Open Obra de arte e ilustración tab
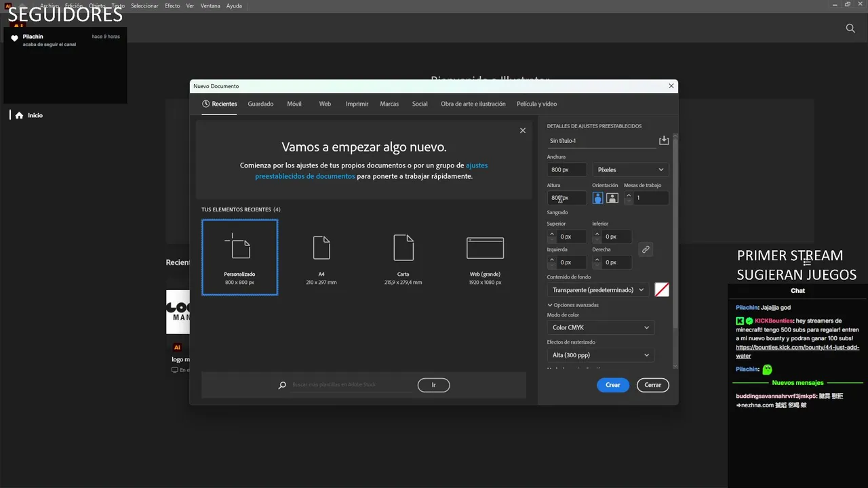868x488 pixels. [x=473, y=104]
